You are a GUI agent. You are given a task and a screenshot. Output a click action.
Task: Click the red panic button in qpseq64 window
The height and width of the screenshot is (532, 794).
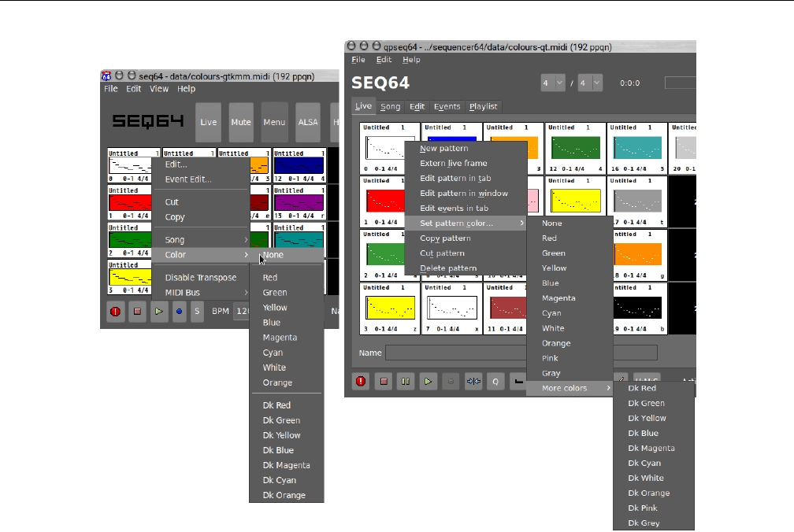coord(361,382)
